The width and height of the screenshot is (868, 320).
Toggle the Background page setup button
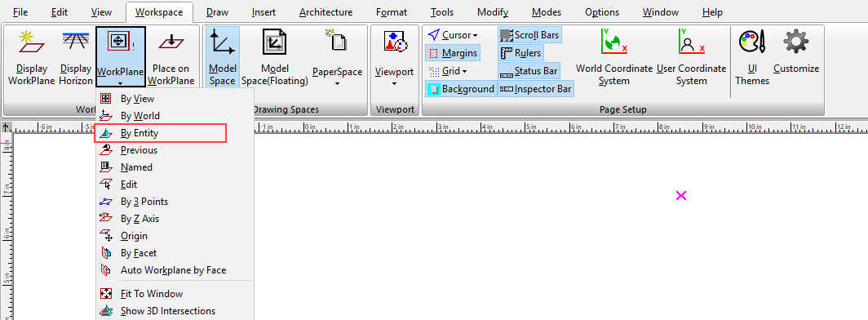click(x=461, y=89)
